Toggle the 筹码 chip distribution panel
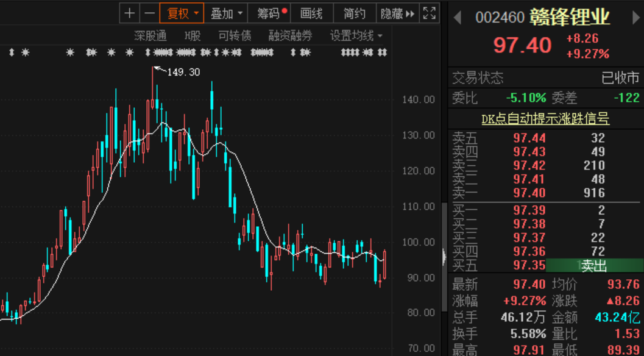Viewport: 644px width, 356px height. [x=270, y=13]
